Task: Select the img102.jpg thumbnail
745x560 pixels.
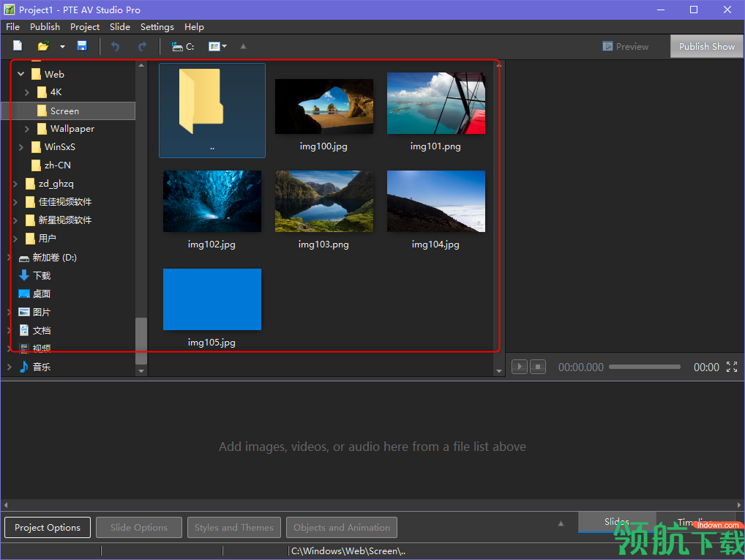Action: (212, 201)
